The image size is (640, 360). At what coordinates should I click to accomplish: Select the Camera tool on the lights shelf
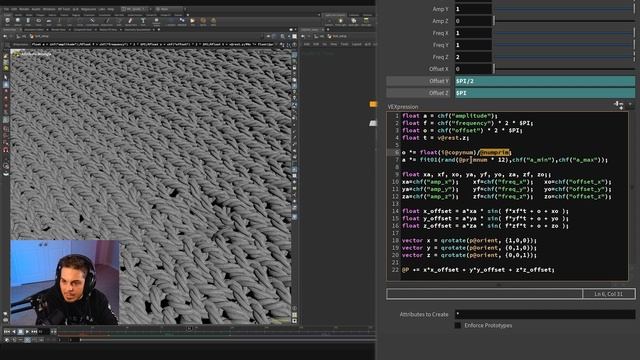[329, 21]
